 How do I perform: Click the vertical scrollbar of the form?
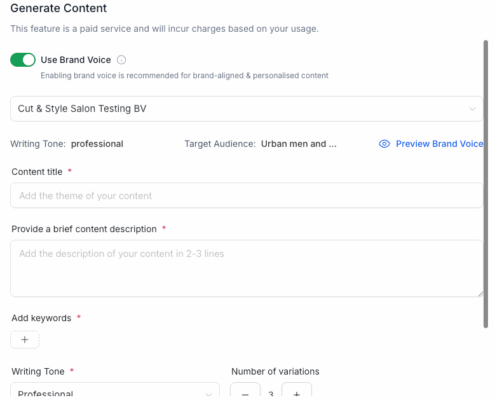(486, 184)
